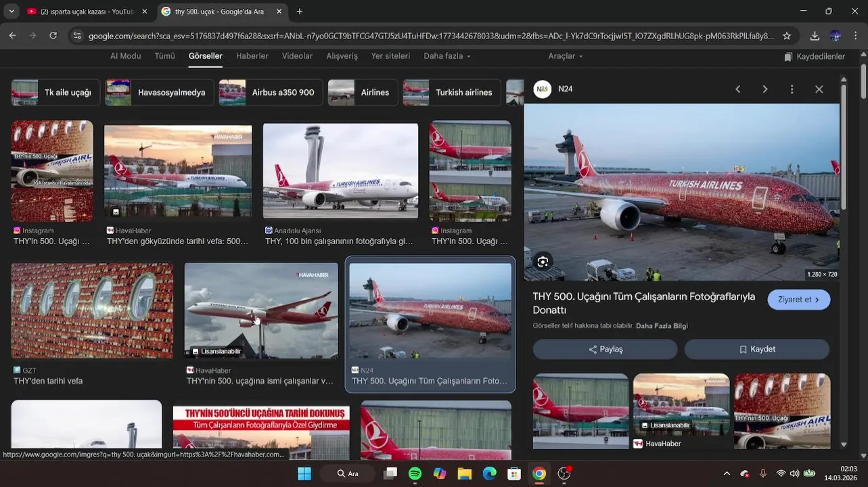The width and height of the screenshot is (868, 487).
Task: Click the address bar URL field
Action: (431, 36)
